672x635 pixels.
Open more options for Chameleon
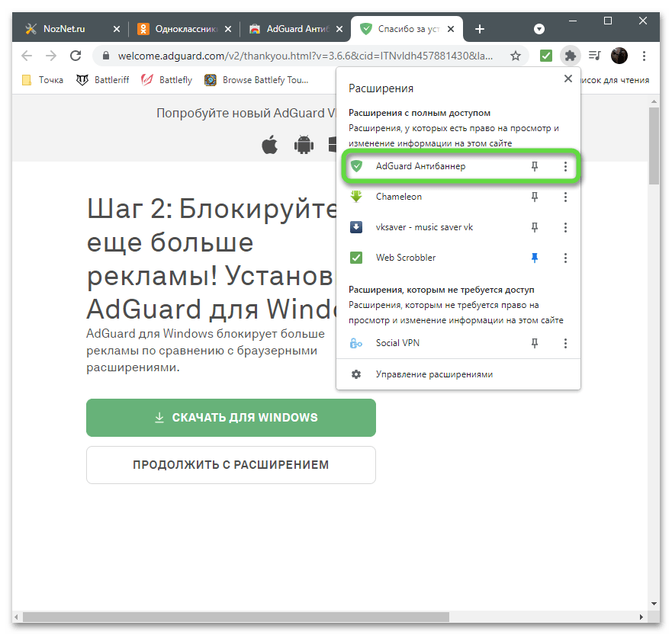point(565,197)
